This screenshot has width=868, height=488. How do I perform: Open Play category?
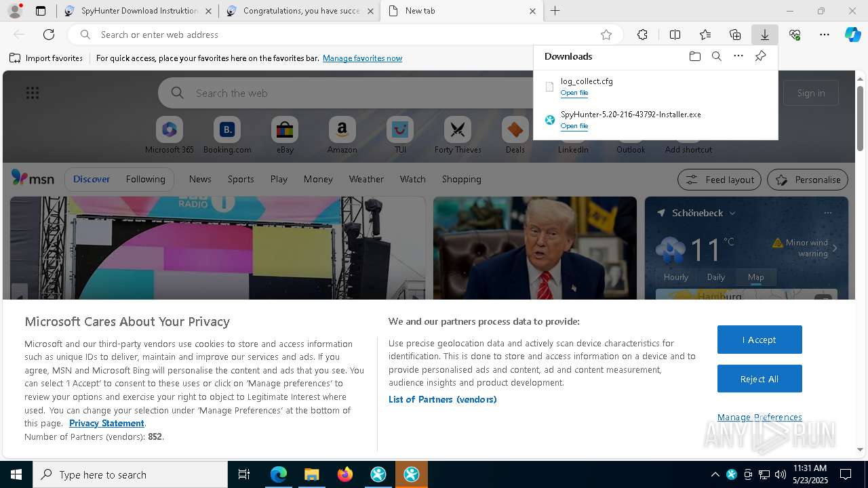tap(279, 179)
